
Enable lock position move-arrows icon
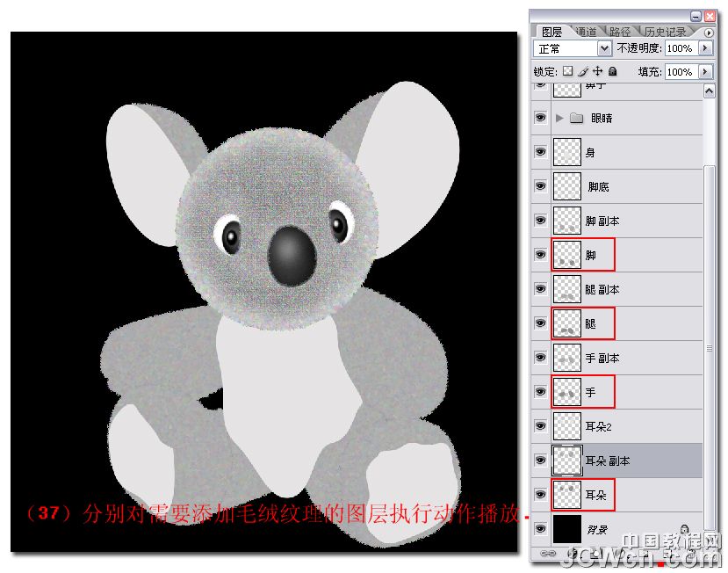(597, 71)
